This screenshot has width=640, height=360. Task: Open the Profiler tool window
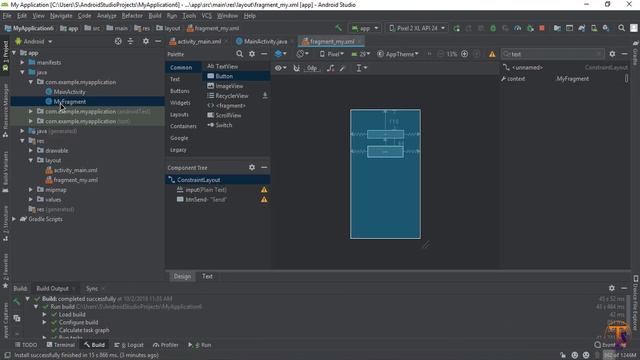pyautogui.click(x=166, y=345)
